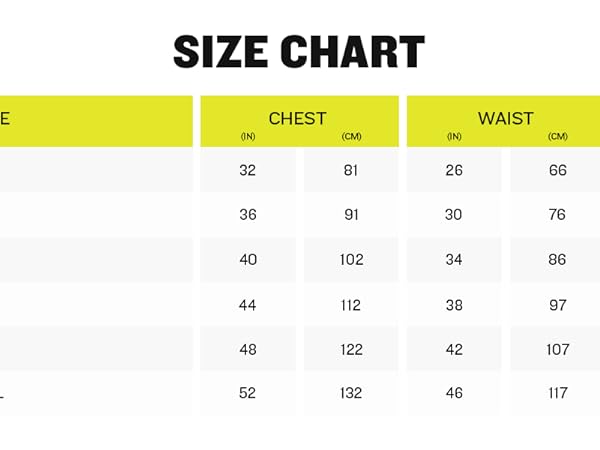Select chest value 44 inches
Image resolution: width=600 pixels, height=450 pixels.
[x=248, y=305]
